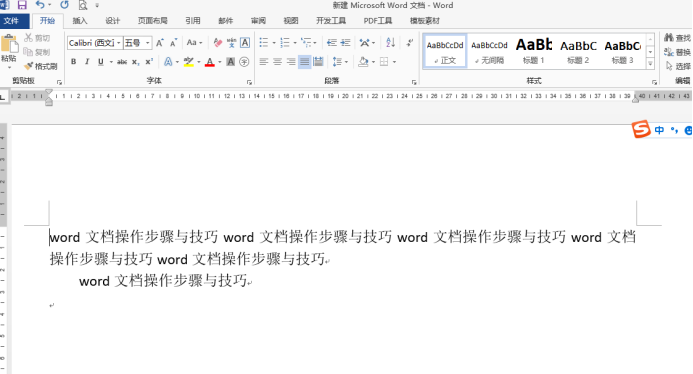Select the 无间隔 style

coord(490,52)
